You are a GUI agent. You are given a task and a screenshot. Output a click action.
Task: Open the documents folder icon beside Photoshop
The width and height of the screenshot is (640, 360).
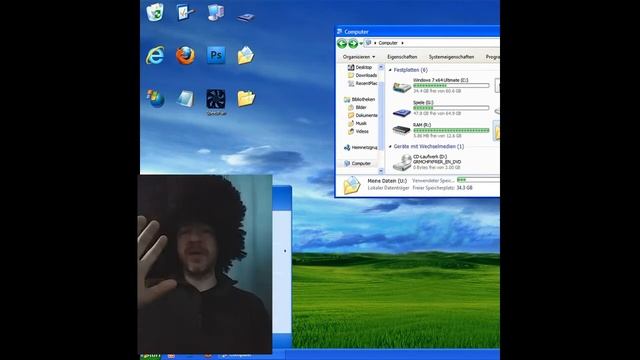(246, 55)
